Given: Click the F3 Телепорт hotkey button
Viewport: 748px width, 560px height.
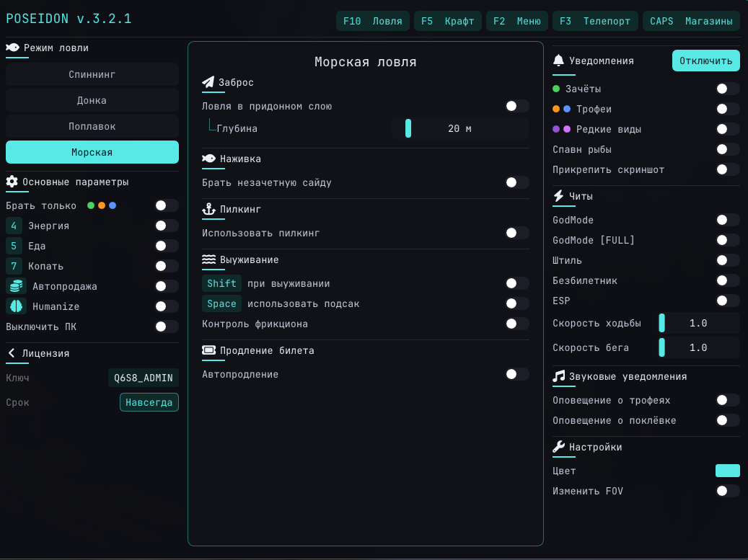Looking at the screenshot, I should tap(595, 21).
